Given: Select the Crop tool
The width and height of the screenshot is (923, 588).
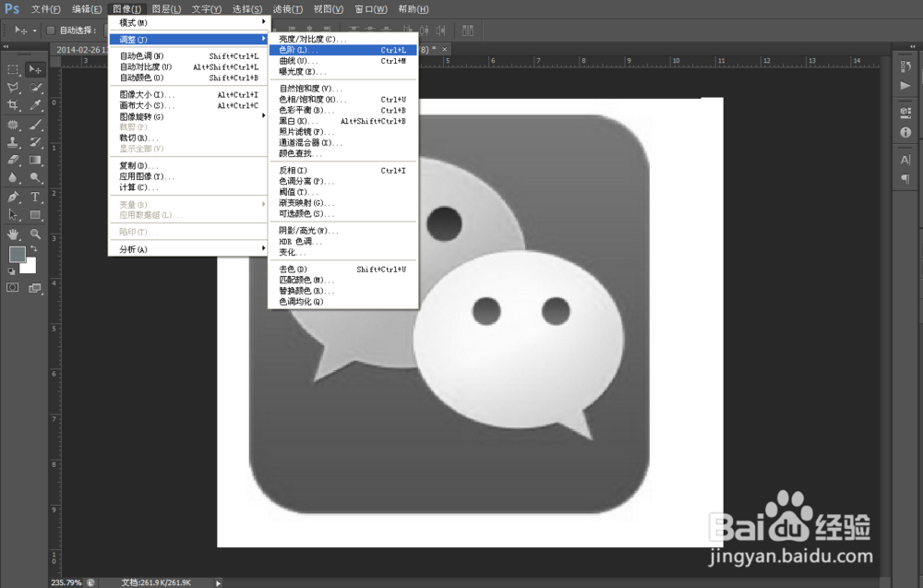Looking at the screenshot, I should pos(13,105).
